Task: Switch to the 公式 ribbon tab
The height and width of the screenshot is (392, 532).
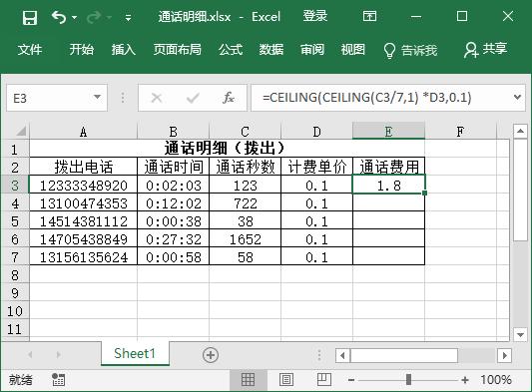Action: [231, 50]
